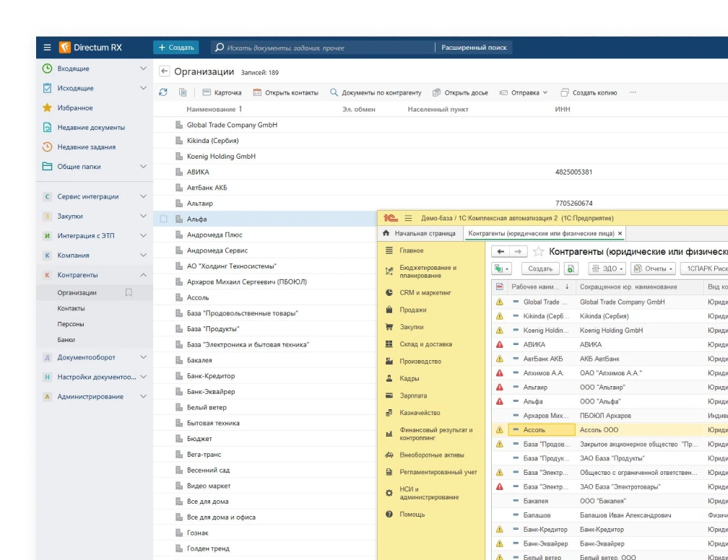Expand the Входящие folder chevron
The width and height of the screenshot is (728, 560).
coord(143,69)
